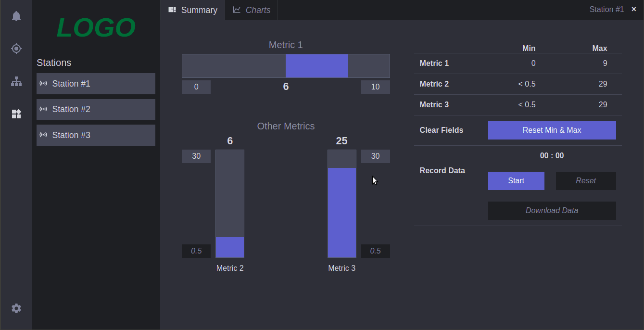This screenshot has height=330, width=644.
Task: Open the settings gear icon
Action: tap(16, 308)
